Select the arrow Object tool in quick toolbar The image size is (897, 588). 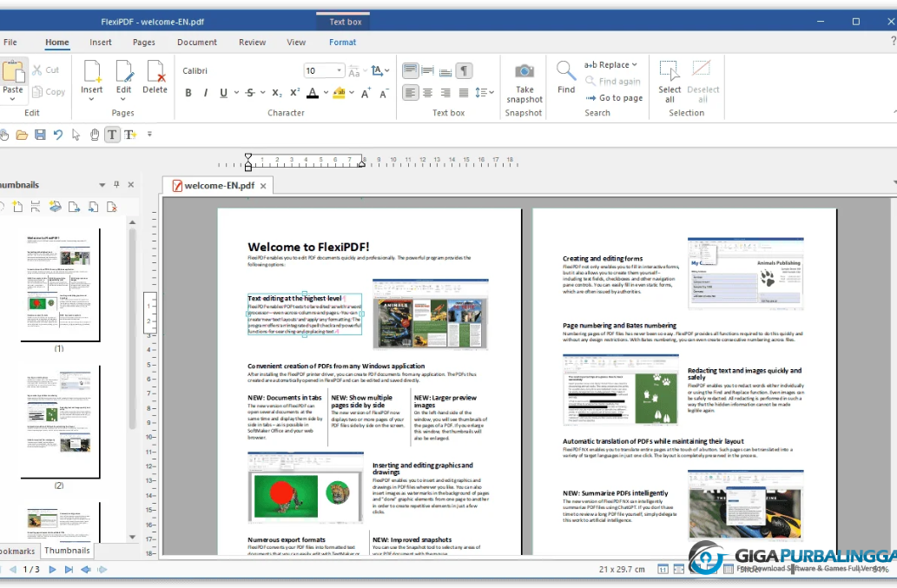pyautogui.click(x=76, y=135)
